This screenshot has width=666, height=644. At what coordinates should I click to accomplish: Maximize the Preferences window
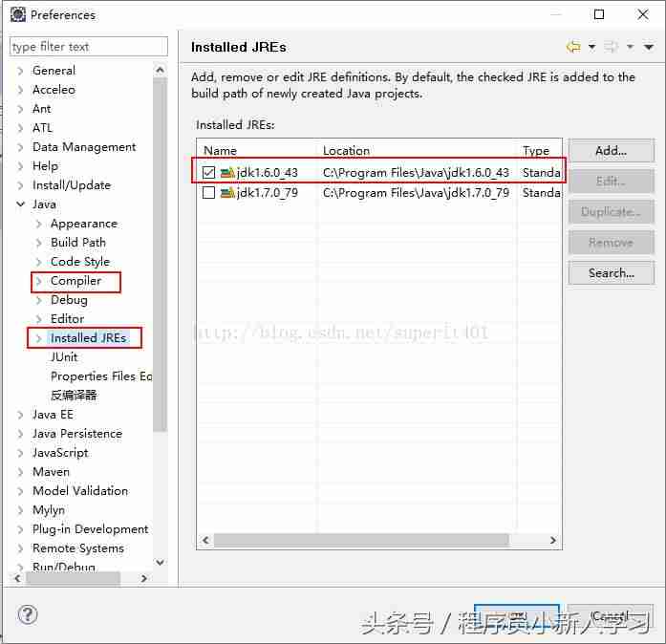tap(599, 14)
